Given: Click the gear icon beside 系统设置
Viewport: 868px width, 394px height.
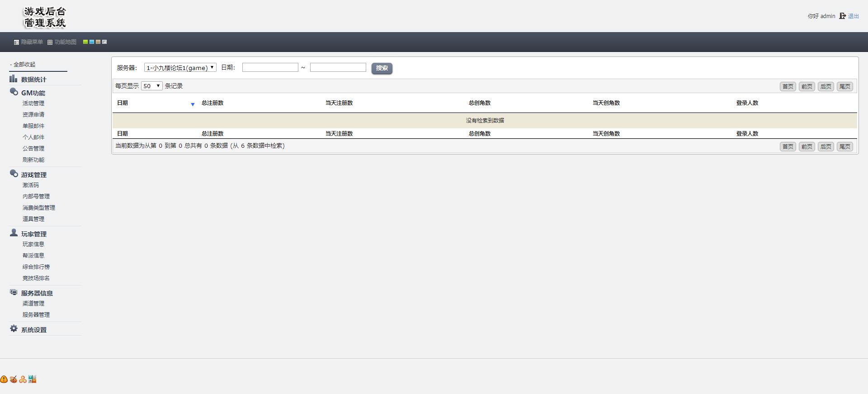Looking at the screenshot, I should tap(14, 329).
